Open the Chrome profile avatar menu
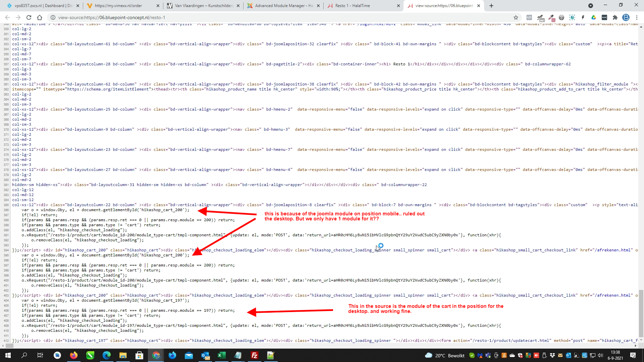The width and height of the screenshot is (644, 362). (x=626, y=17)
